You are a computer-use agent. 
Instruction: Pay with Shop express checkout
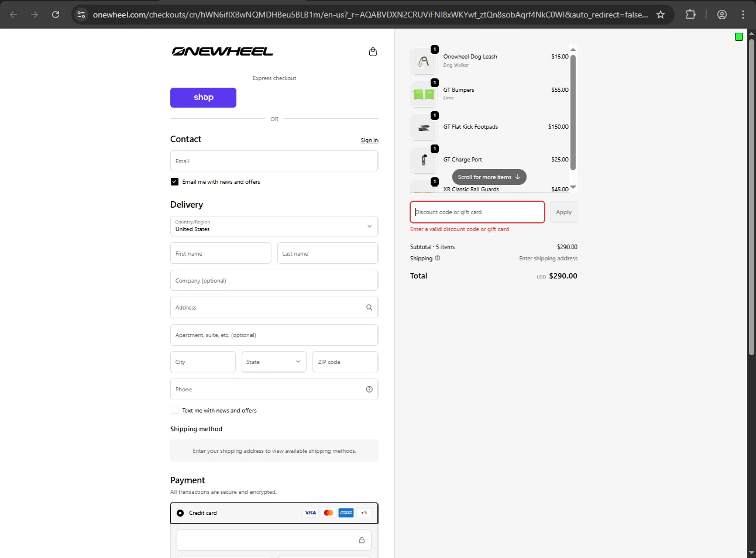point(203,97)
